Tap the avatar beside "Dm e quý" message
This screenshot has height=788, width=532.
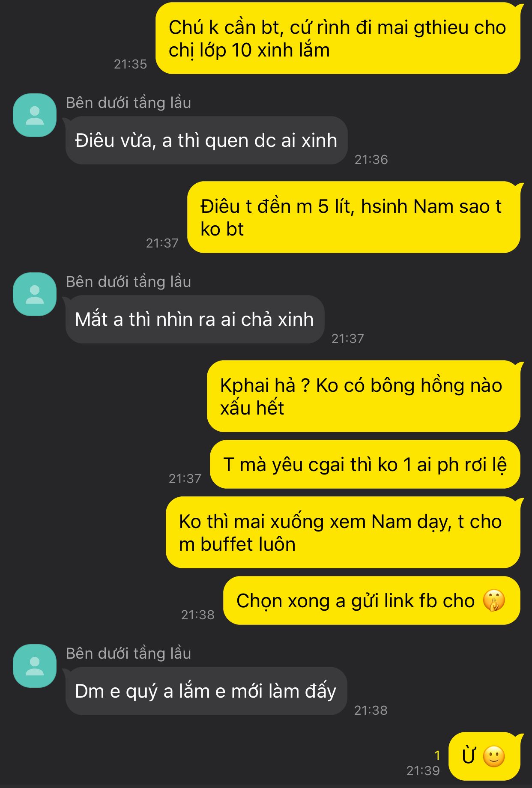click(35, 666)
